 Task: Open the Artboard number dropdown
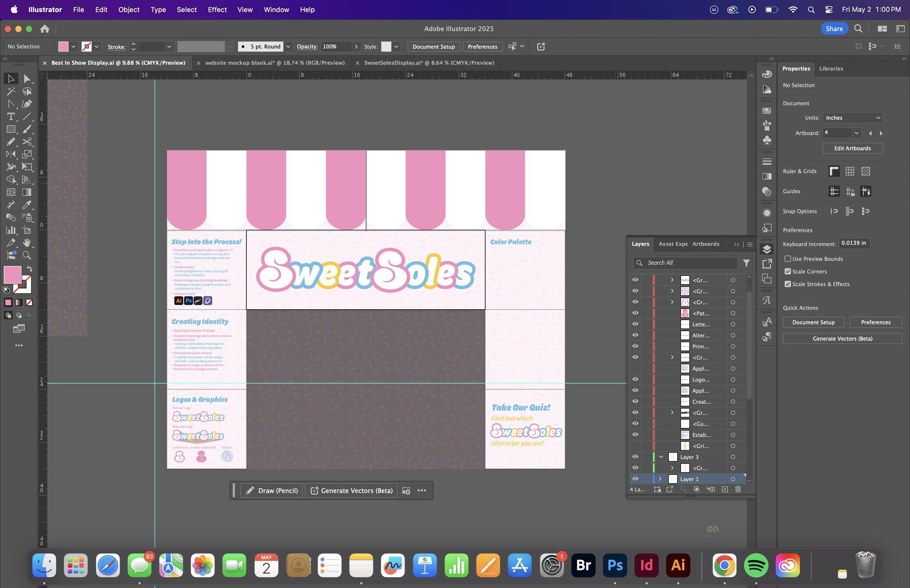pos(856,133)
